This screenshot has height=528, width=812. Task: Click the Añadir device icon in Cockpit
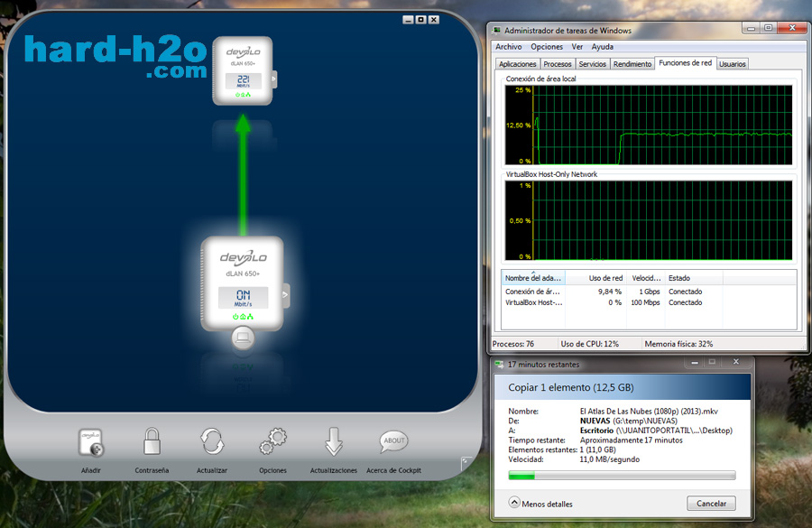[90, 442]
